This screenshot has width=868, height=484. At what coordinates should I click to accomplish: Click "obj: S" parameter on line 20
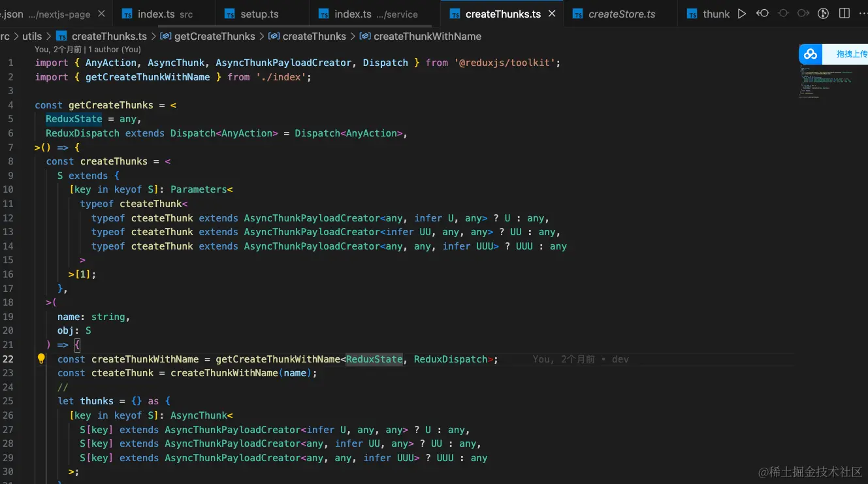point(74,331)
